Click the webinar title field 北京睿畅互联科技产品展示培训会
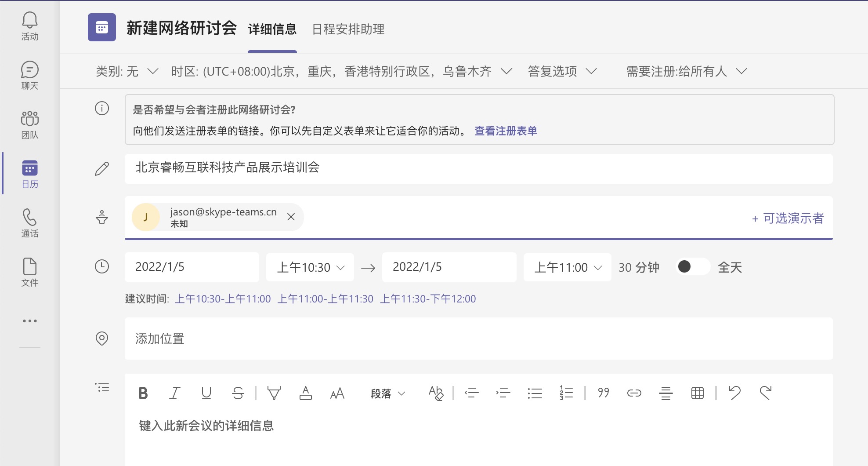 click(479, 169)
